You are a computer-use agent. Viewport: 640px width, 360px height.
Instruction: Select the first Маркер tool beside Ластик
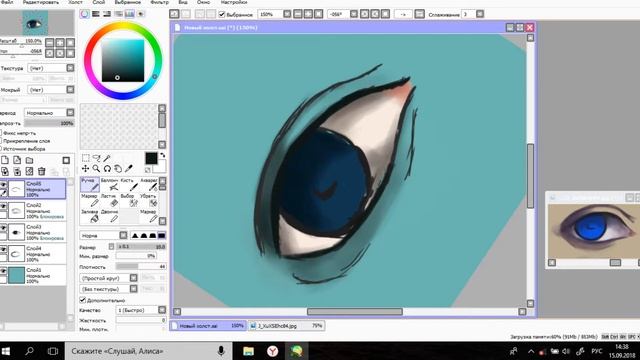tap(90, 200)
